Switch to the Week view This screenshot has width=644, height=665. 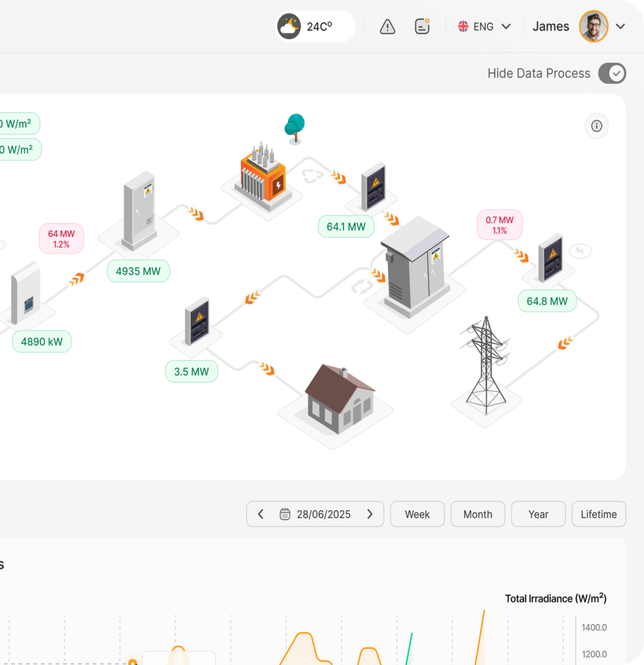tap(417, 514)
